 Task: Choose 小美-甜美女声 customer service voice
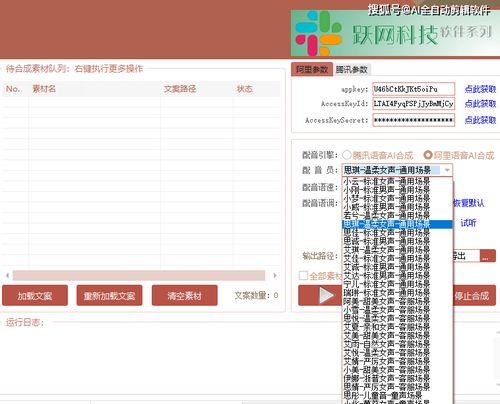coord(397,370)
